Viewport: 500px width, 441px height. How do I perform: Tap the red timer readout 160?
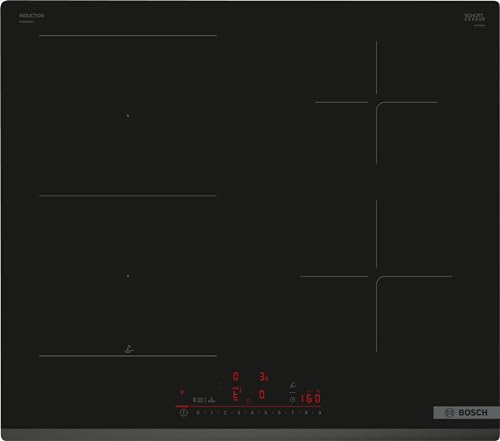coord(310,398)
